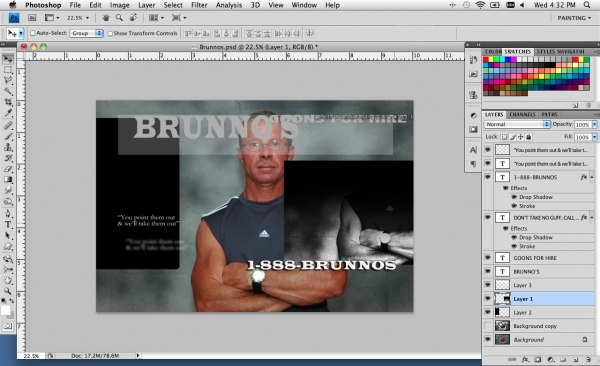Toggle visibility of Layer 1
The width and height of the screenshot is (600, 366).
[x=488, y=299]
